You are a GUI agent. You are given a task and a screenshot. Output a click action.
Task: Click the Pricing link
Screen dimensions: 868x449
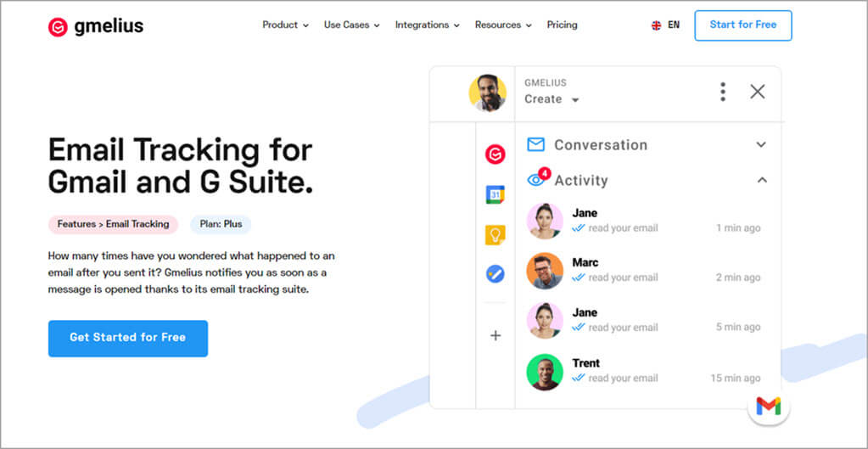562,25
